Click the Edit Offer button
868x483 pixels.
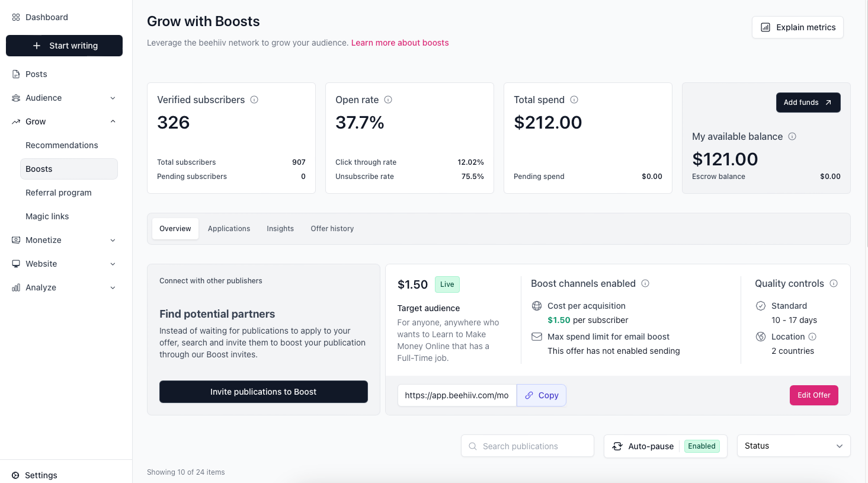coord(813,395)
